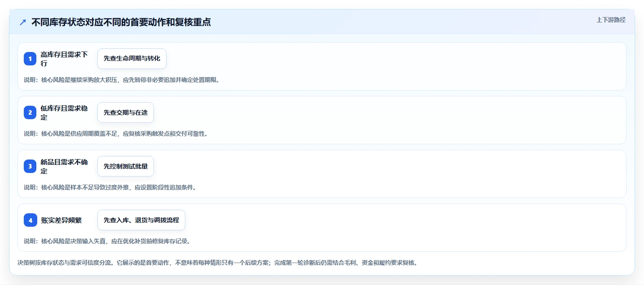Click the 先查生命周期与转化 button

click(132, 59)
